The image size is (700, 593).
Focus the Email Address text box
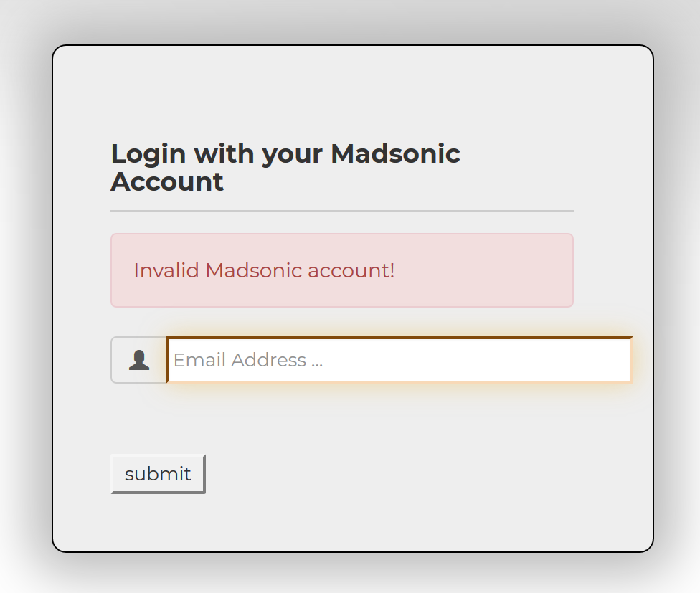(399, 360)
